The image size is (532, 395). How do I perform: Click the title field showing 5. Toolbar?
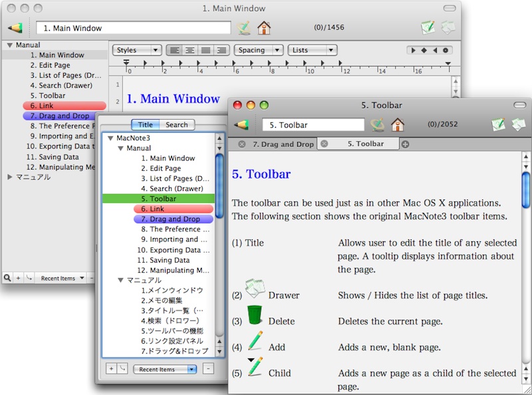[313, 124]
